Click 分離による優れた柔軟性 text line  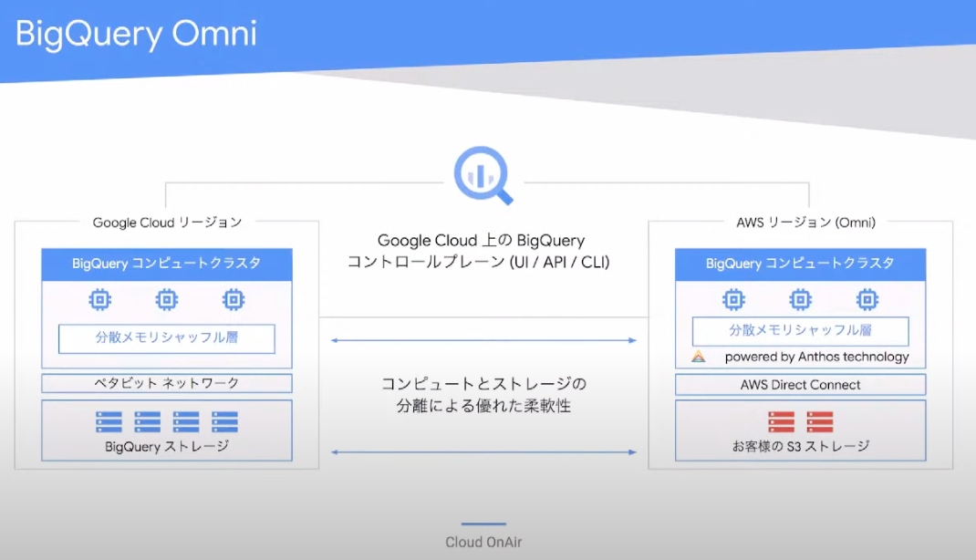point(483,406)
